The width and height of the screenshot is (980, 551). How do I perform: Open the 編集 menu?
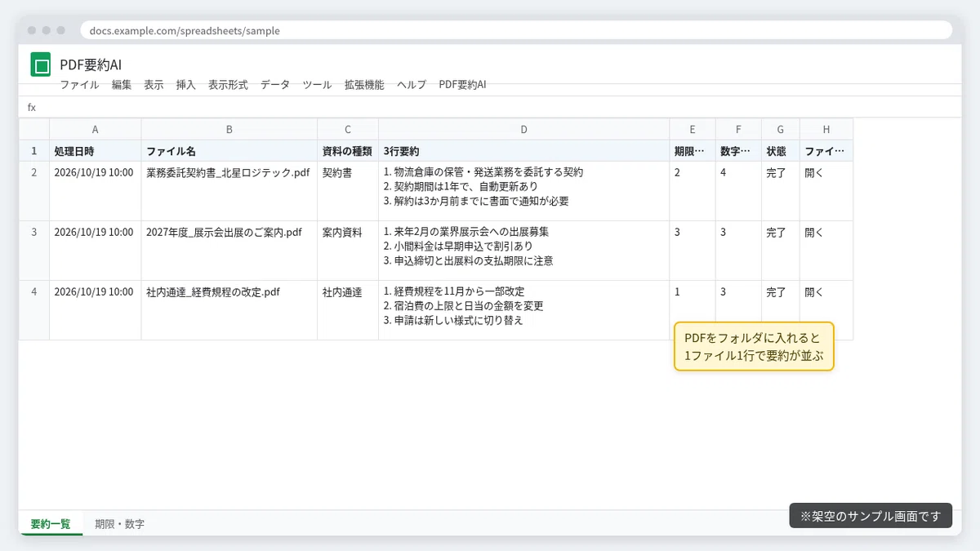tap(122, 85)
